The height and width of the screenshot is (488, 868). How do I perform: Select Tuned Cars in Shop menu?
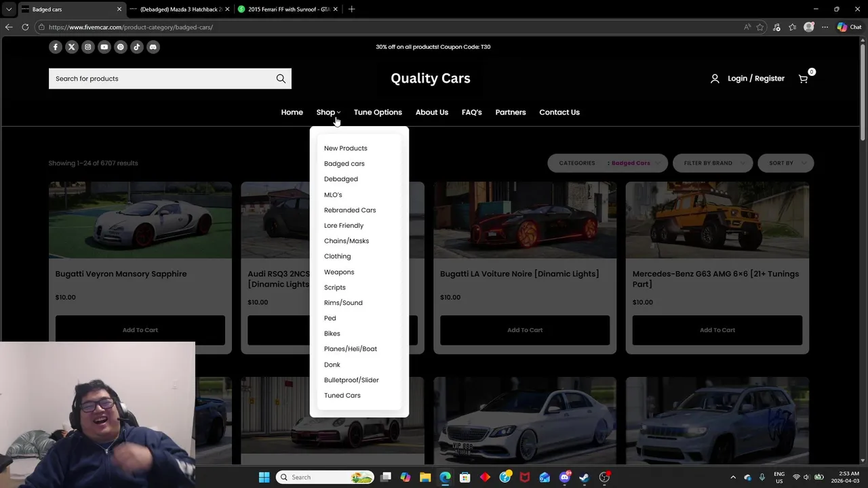pyautogui.click(x=342, y=395)
